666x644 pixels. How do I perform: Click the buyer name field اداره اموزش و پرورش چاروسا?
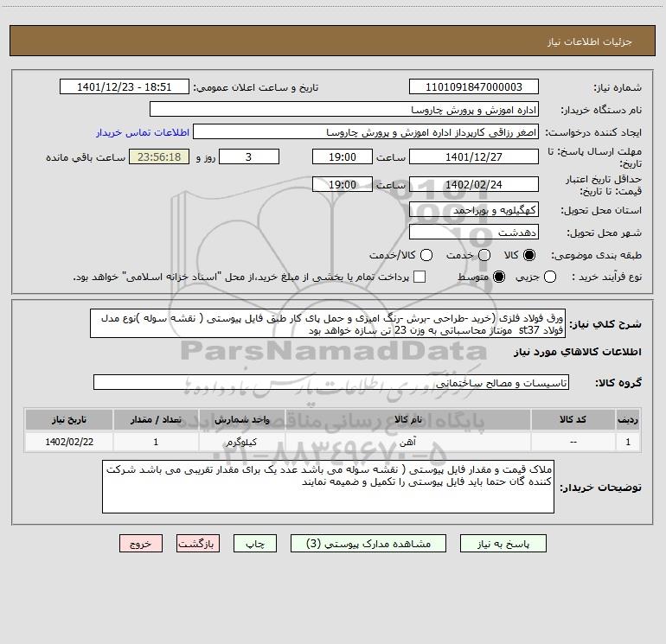tap(344, 110)
